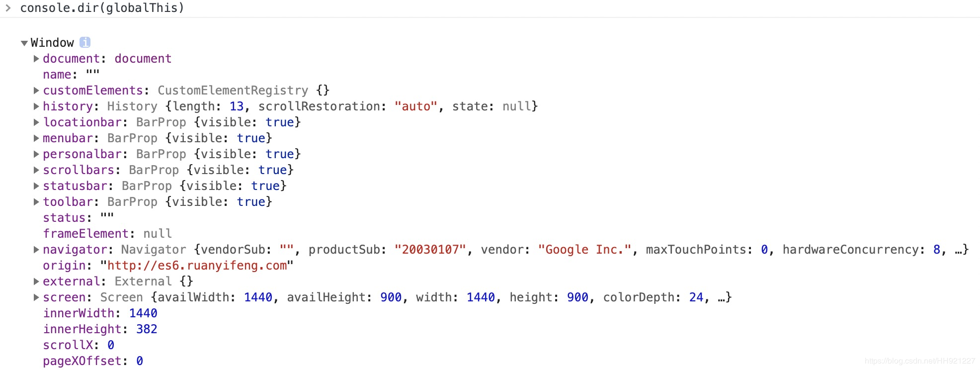Expand the menubar property
This screenshot has width=980, height=370.
point(36,138)
